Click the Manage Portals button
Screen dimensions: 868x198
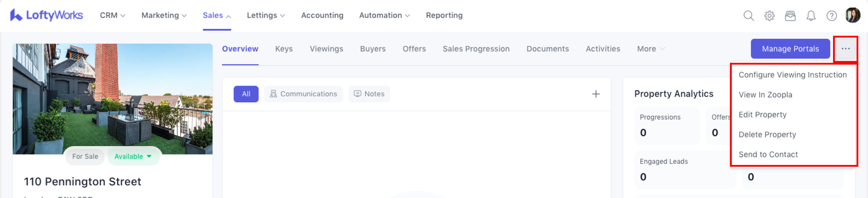click(x=790, y=49)
